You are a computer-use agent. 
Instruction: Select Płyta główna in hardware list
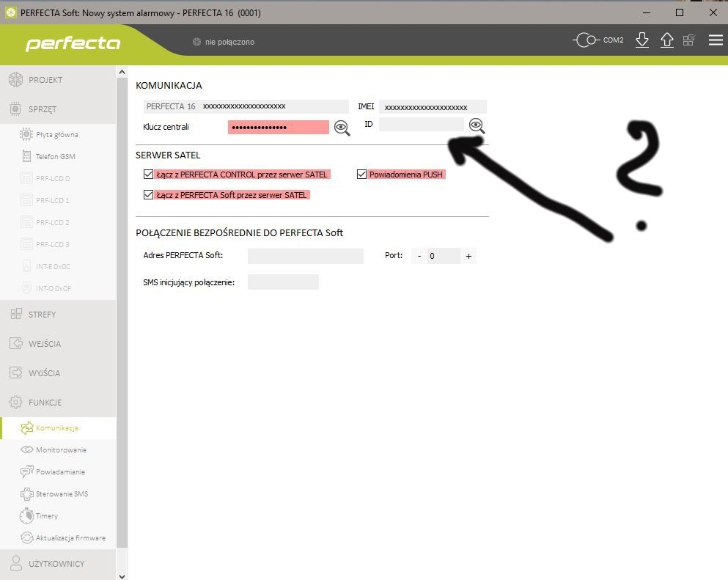click(58, 135)
